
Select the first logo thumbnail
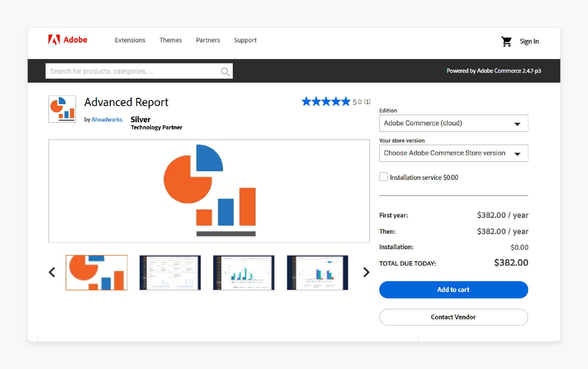pyautogui.click(x=96, y=273)
